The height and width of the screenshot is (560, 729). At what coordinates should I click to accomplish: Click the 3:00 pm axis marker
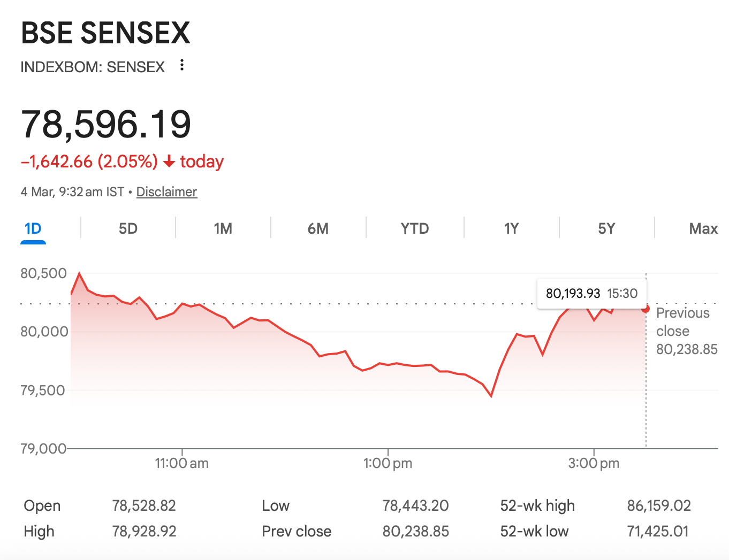pos(594,463)
